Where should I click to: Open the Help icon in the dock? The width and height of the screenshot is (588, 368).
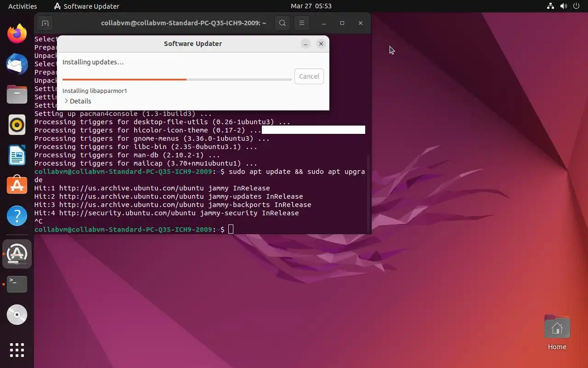click(x=17, y=215)
